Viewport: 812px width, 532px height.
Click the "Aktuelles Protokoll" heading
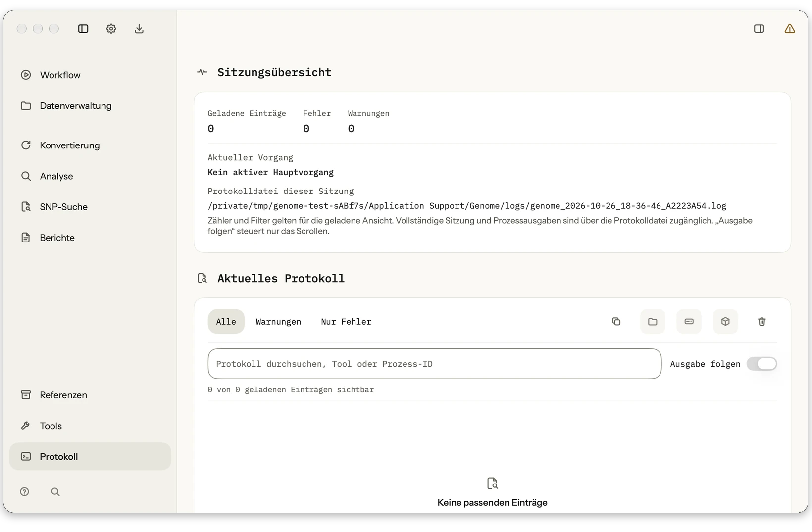point(281,278)
